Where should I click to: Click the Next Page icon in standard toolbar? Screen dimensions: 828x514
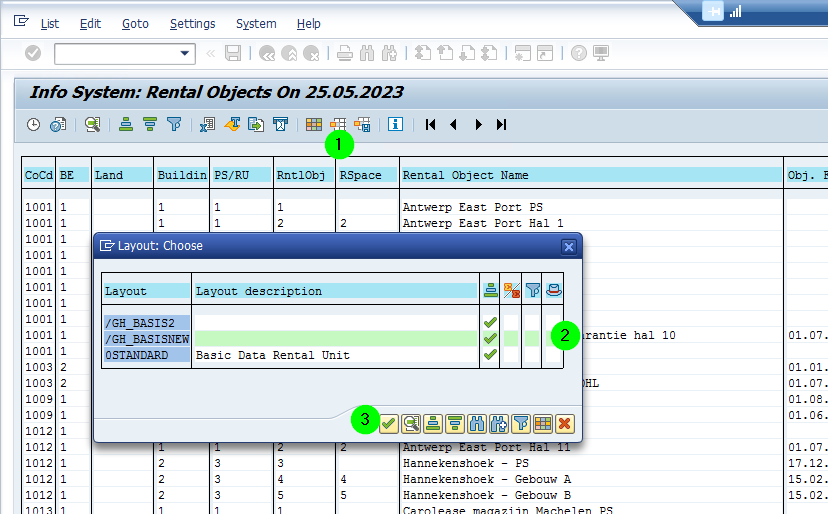(467, 53)
